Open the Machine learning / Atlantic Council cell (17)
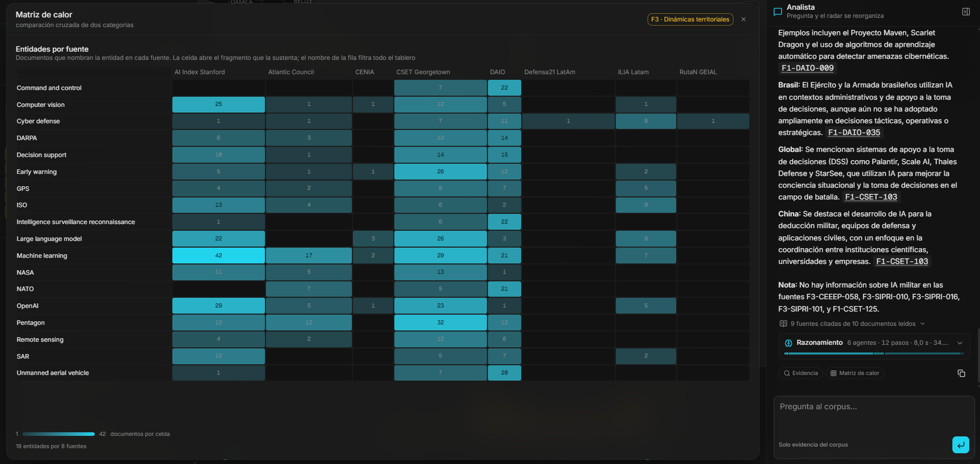The height and width of the screenshot is (464, 980). 309,255
